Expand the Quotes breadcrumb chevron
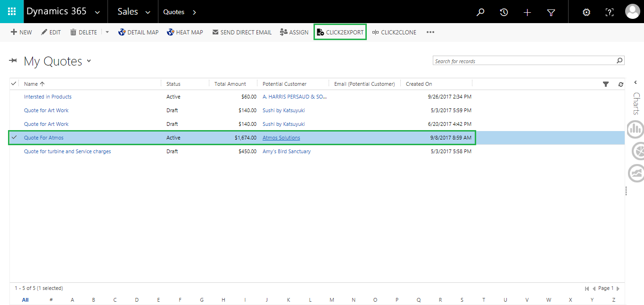The height and width of the screenshot is (305, 644). (x=194, y=12)
